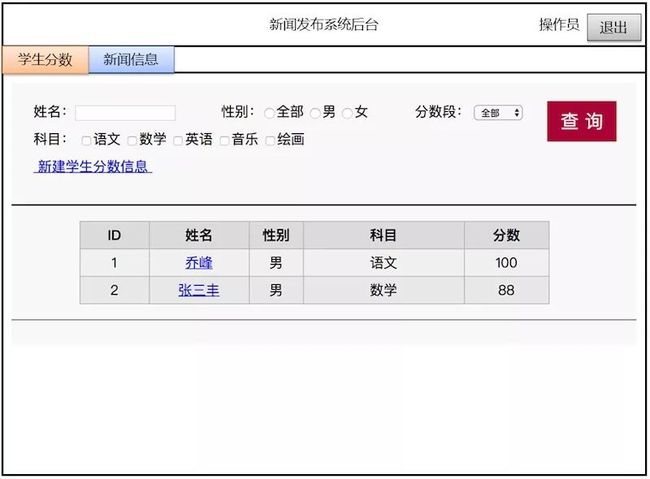Image resolution: width=650 pixels, height=479 pixels.
Task: Open the 乔峰 student link
Action: [x=199, y=263]
